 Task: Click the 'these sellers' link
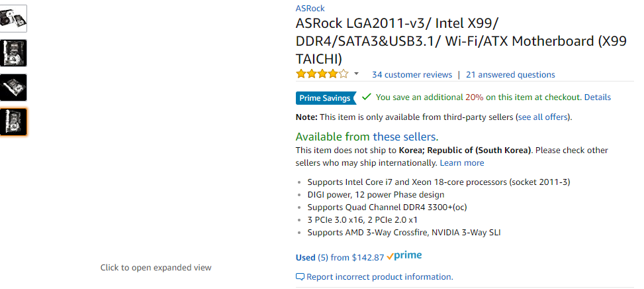click(405, 137)
